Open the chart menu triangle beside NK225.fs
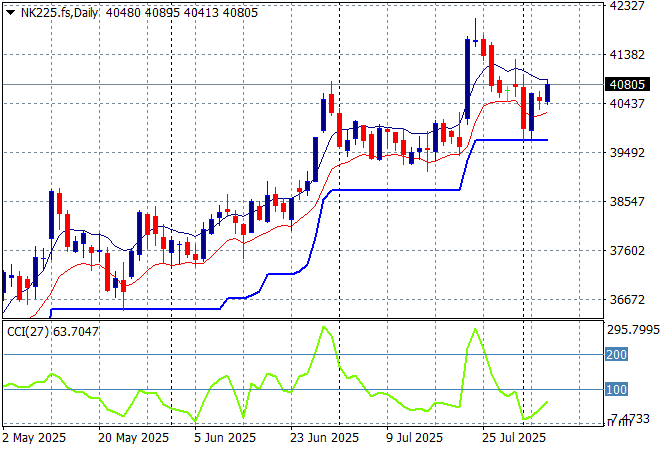Image resolution: width=660 pixels, height=450 pixels. [x=11, y=13]
